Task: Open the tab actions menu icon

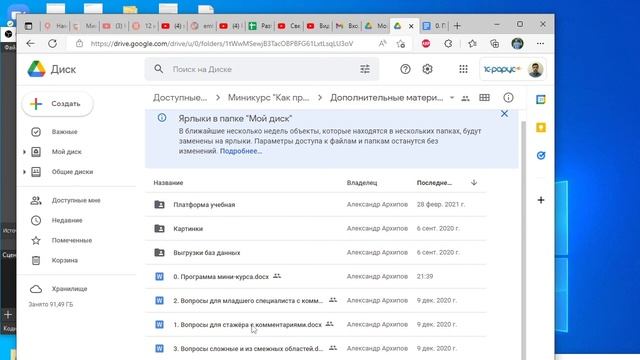Action: click(x=28, y=26)
